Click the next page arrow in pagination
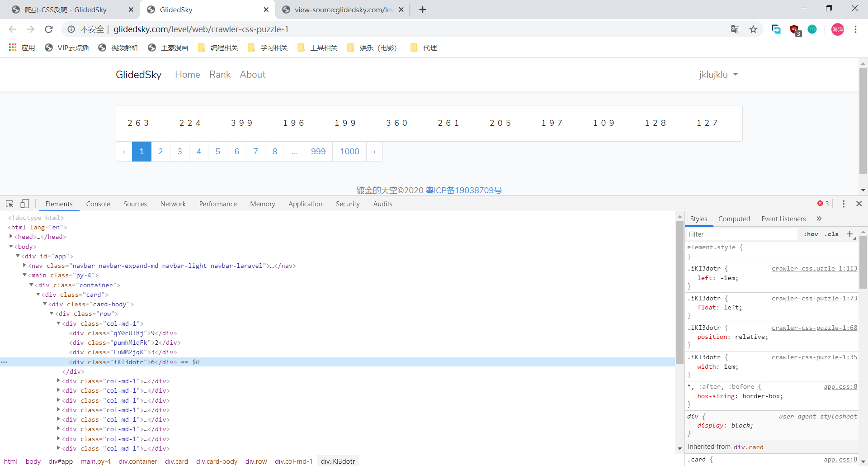 [374, 152]
